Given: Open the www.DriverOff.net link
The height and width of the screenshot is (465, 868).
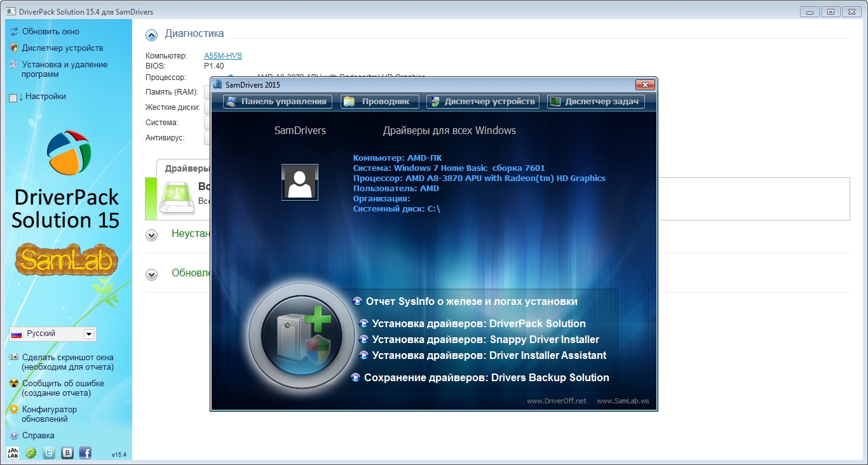Looking at the screenshot, I should tap(557, 401).
